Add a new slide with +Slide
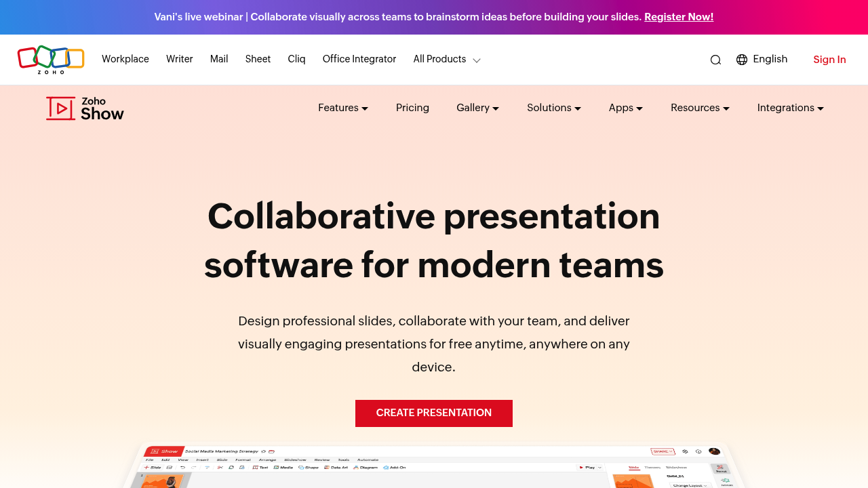Image resolution: width=868 pixels, height=488 pixels. [153, 467]
